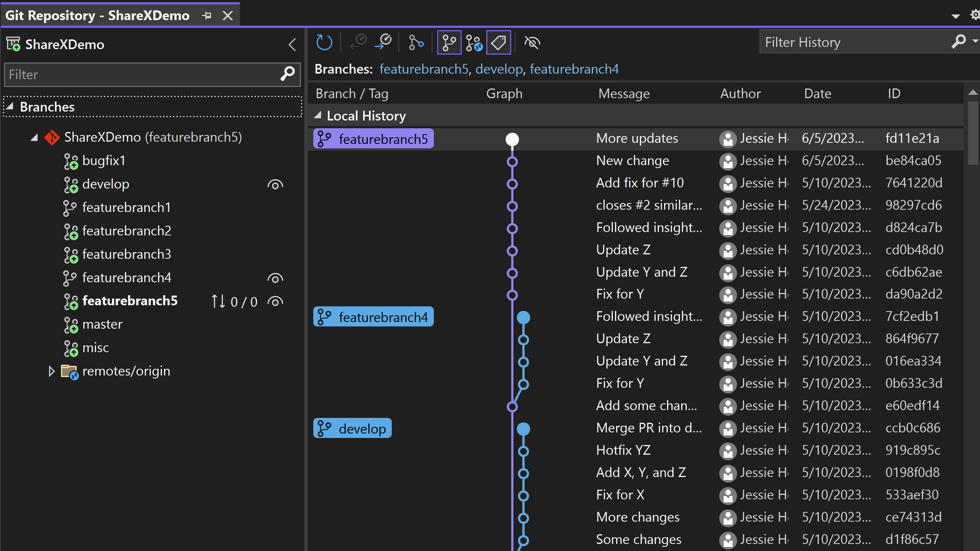Toggle the hide tags button in toolbar
Viewport: 980px width, 551px height.
click(499, 43)
